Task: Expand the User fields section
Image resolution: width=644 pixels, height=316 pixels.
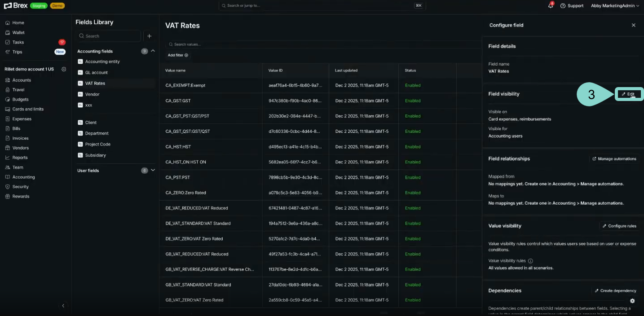Action: tap(153, 171)
